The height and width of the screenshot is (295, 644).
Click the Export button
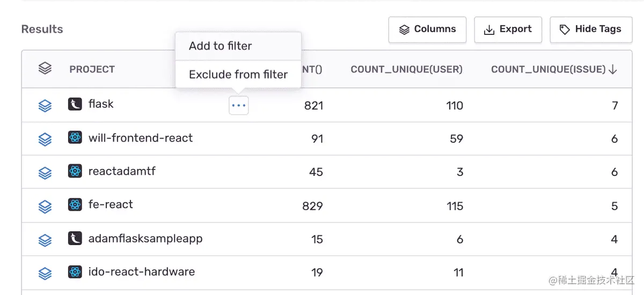click(508, 29)
